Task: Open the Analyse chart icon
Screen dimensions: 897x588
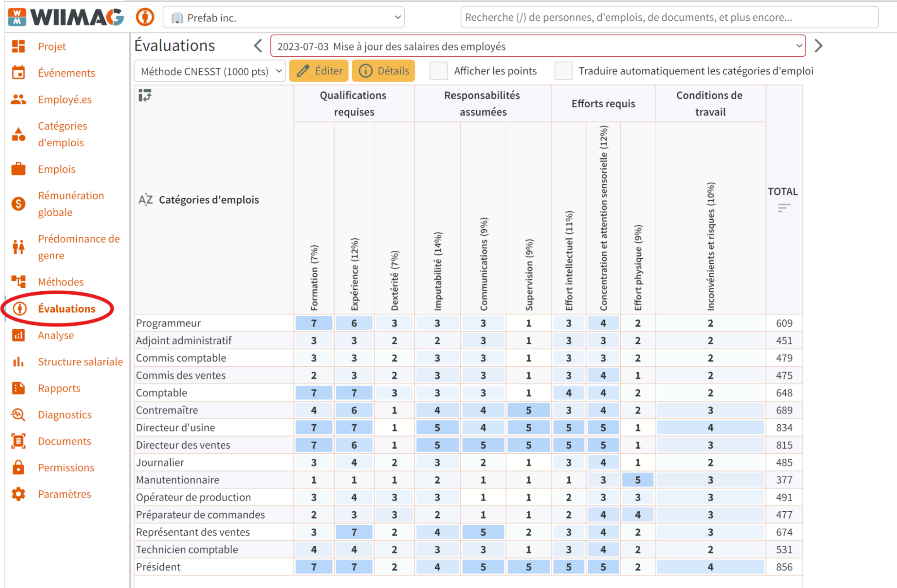Action: [x=18, y=335]
